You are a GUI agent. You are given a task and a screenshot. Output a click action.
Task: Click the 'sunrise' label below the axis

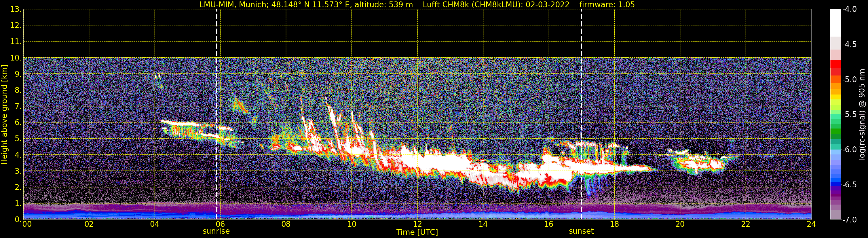tap(216, 231)
